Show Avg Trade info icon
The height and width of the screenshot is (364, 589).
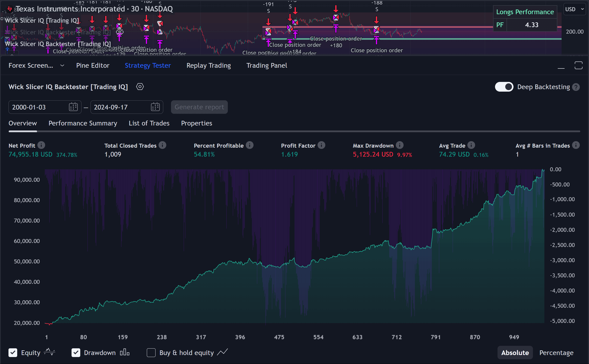click(x=471, y=145)
